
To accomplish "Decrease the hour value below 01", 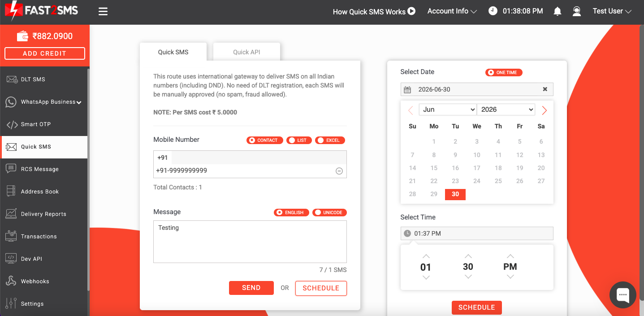I will [x=426, y=277].
